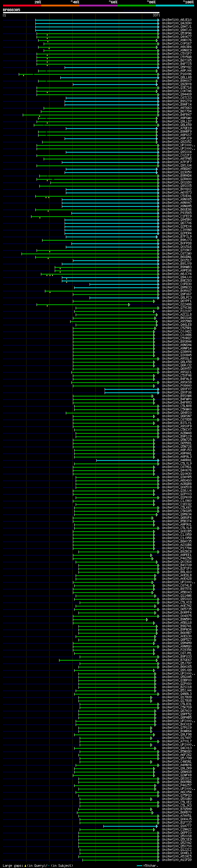Select hit UniRef100_Q9XFU6
This screenshot has width=197, height=868.
coord(177,392)
